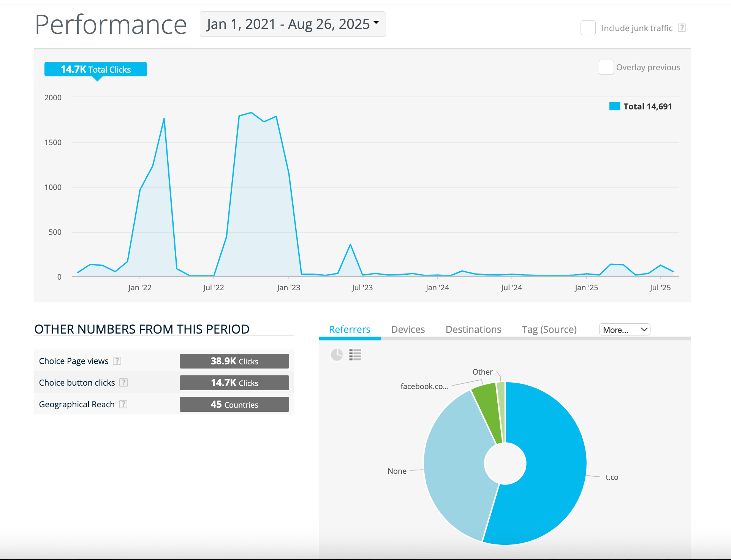
Task: Click help icon next to Geographical Reach
Action: pos(123,404)
